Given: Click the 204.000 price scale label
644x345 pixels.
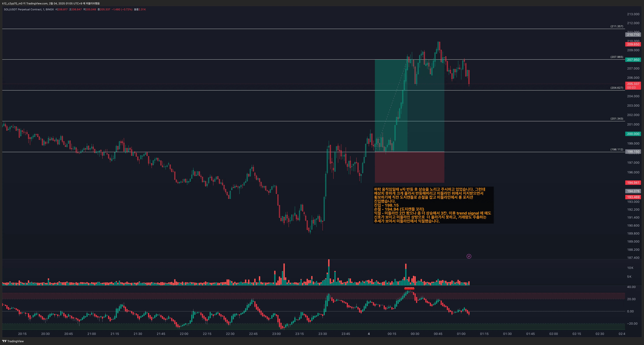Looking at the screenshot, I should coord(633,96).
